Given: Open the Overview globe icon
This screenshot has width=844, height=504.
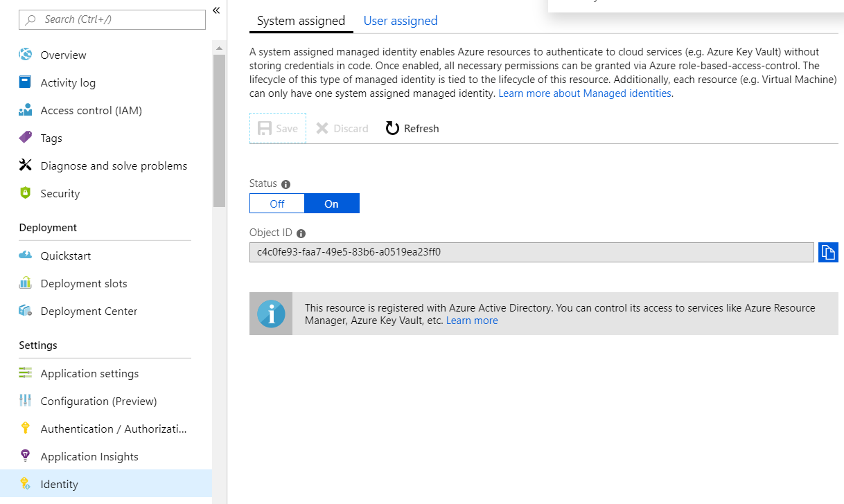Looking at the screenshot, I should [x=26, y=55].
